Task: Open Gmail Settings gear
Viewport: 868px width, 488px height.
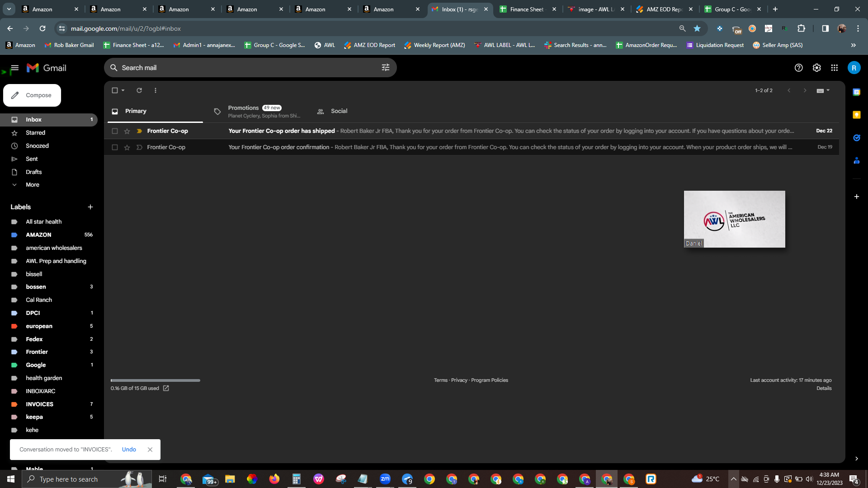Action: click(816, 68)
